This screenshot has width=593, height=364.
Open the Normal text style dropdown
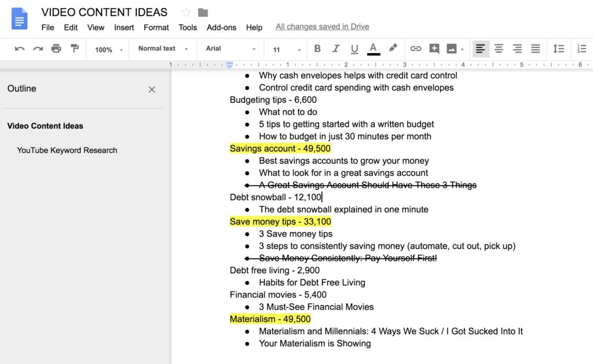tap(163, 49)
